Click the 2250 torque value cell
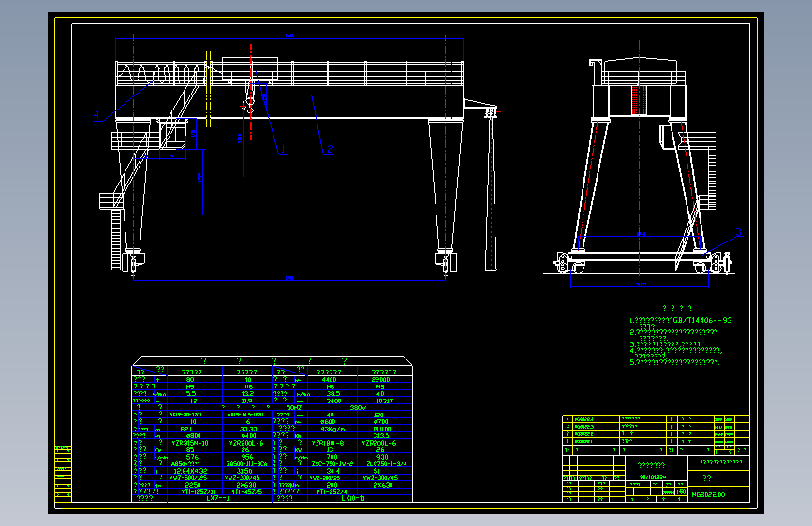This screenshot has height=526, width=812. coord(193,485)
